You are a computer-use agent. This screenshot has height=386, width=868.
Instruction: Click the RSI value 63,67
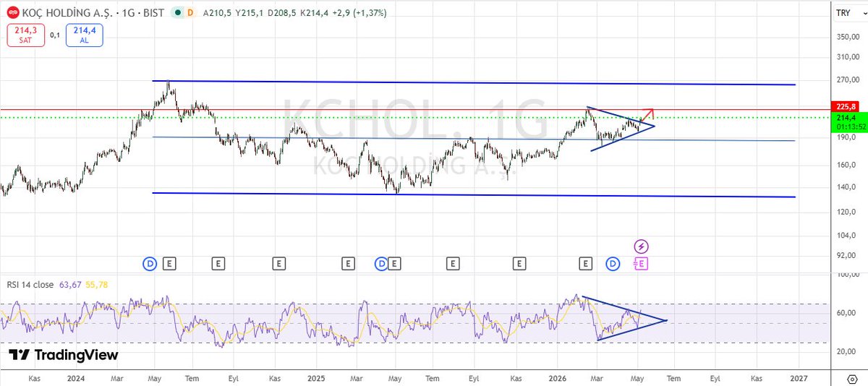click(x=69, y=285)
